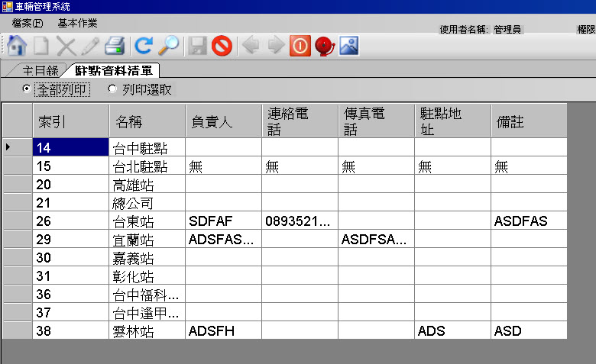Click the 總公司 name cell

(147, 202)
